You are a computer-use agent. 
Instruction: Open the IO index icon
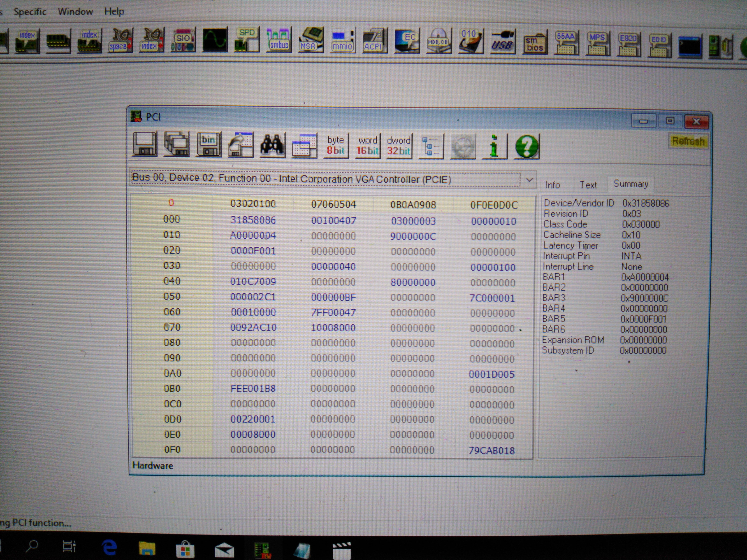click(x=151, y=40)
